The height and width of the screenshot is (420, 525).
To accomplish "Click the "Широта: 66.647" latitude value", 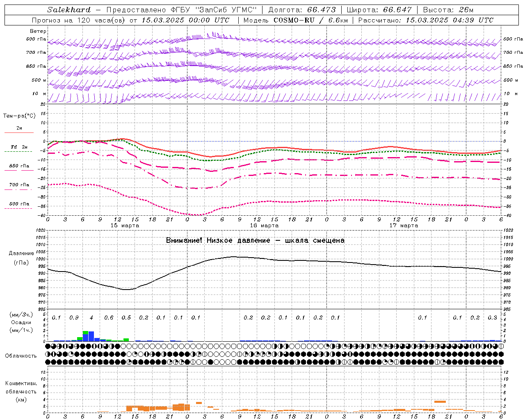I will coord(379,10).
